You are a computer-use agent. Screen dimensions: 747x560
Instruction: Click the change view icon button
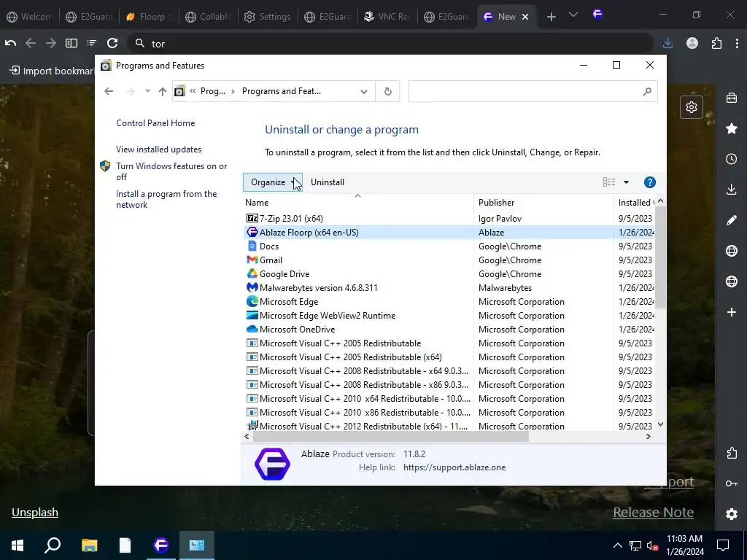point(609,182)
